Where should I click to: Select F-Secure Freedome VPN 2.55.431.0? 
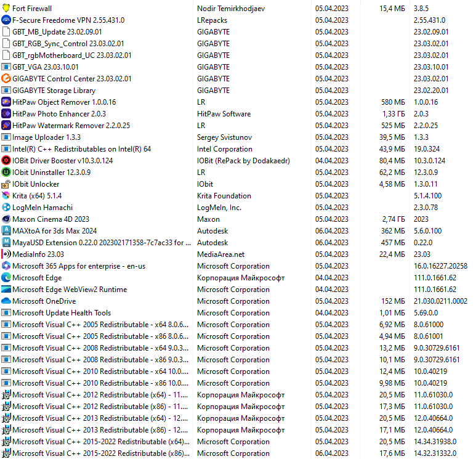[68, 20]
